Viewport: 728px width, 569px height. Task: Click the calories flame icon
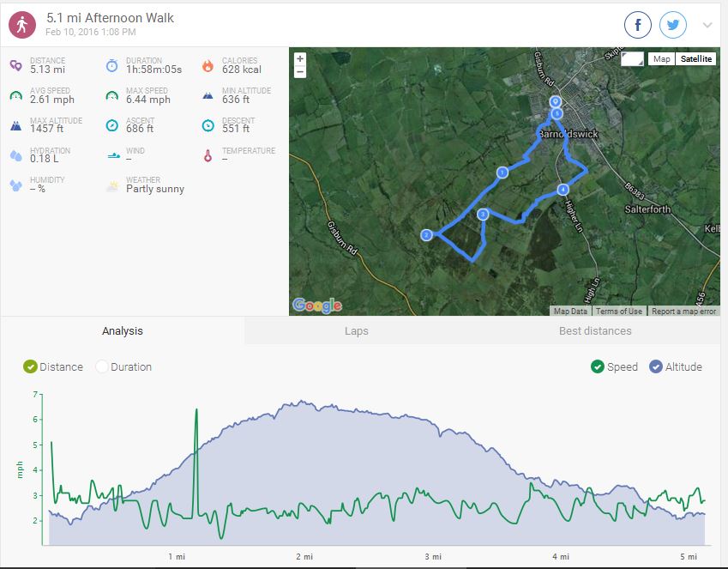point(207,65)
